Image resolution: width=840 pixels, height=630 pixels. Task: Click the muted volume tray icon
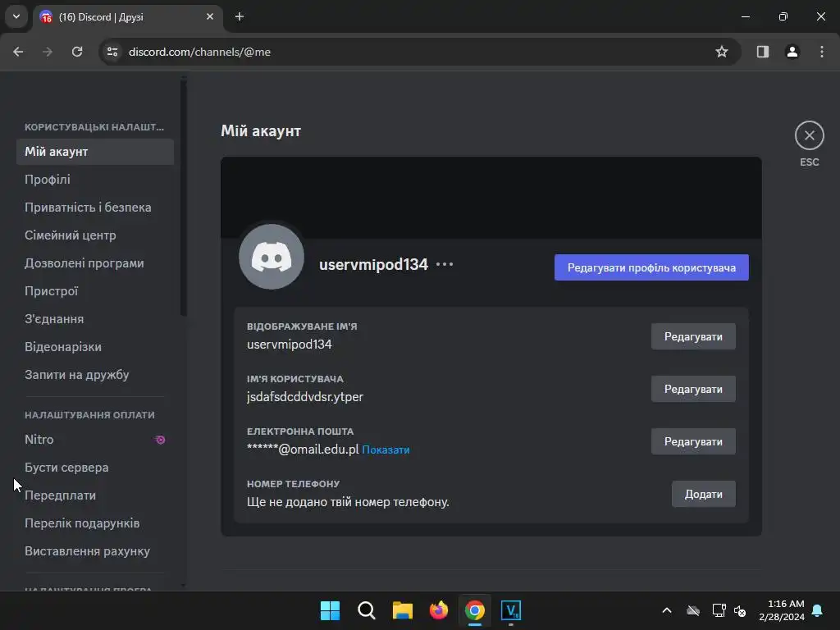[x=741, y=610]
